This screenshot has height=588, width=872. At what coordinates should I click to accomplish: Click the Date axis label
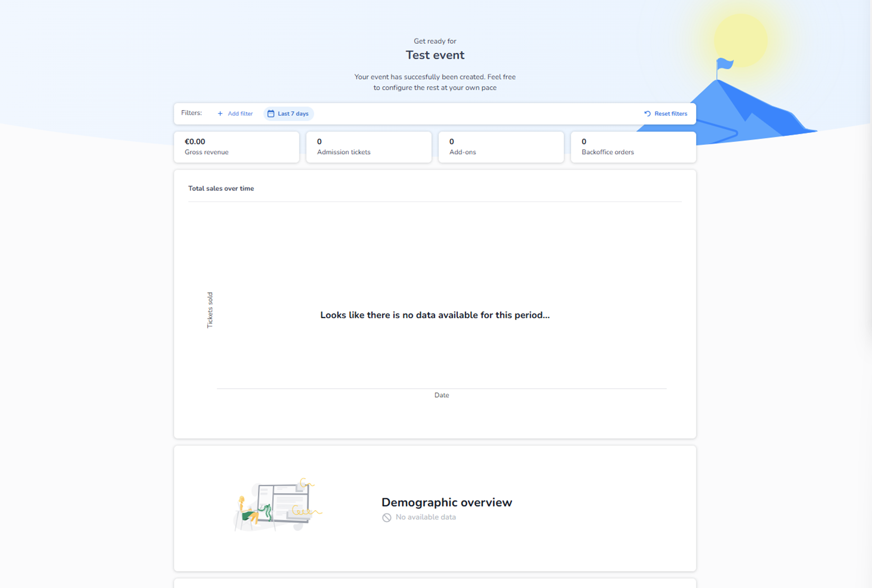click(x=442, y=395)
